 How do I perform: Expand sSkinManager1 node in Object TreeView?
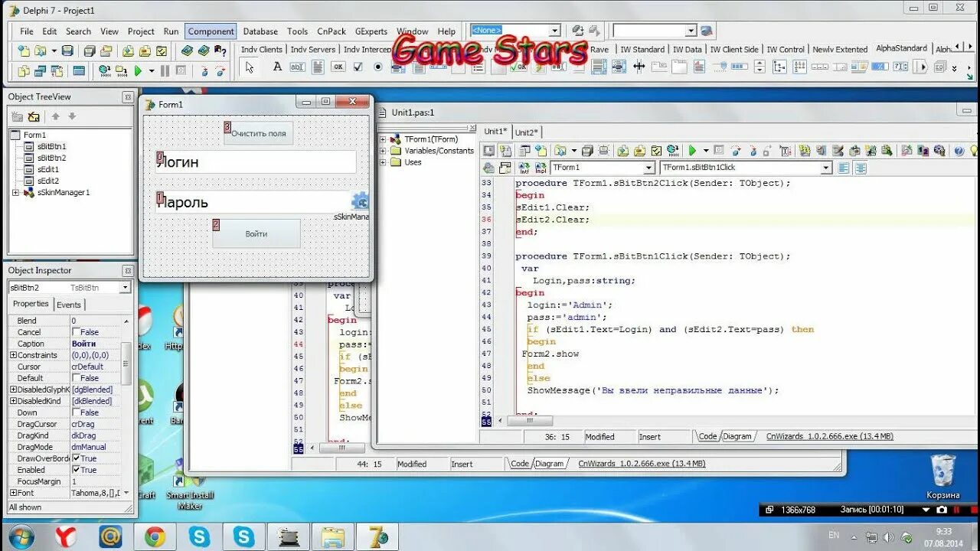[x=15, y=193]
